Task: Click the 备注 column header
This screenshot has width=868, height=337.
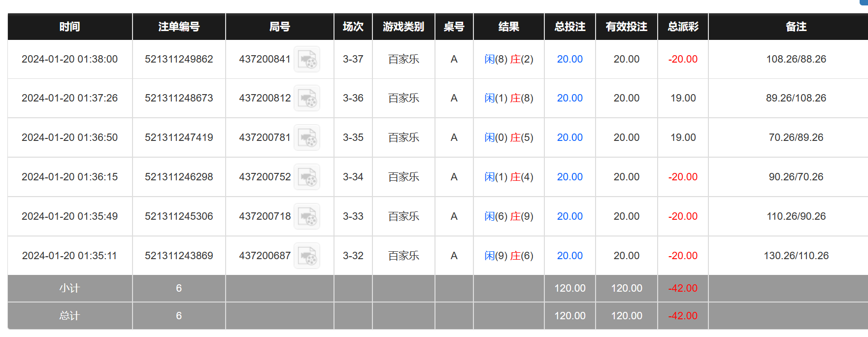Action: [796, 27]
